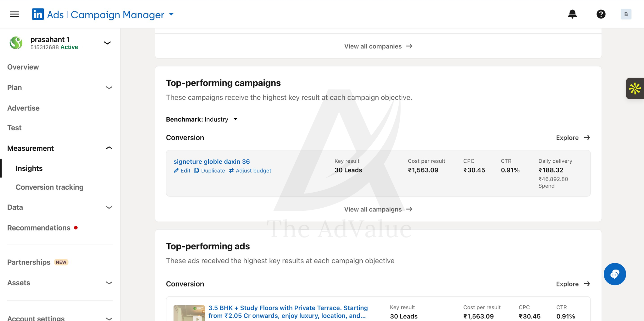Open the profile avatar B menu

click(626, 14)
